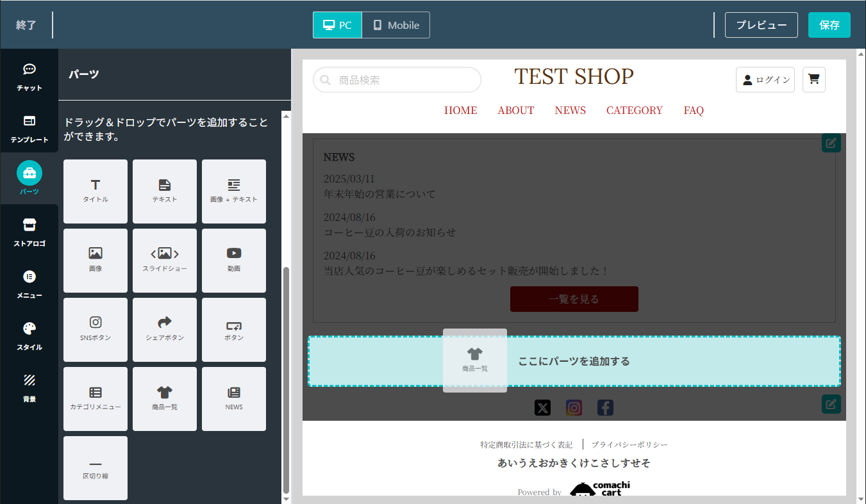Click the プライバシーポリシー footer link
The image size is (866, 504).
pyautogui.click(x=629, y=444)
